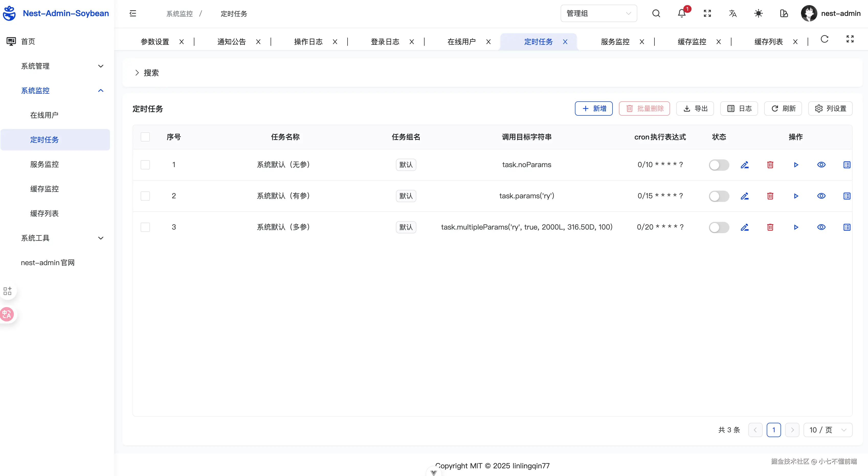Open the 10 / 页 page size dropdown

tap(828, 430)
